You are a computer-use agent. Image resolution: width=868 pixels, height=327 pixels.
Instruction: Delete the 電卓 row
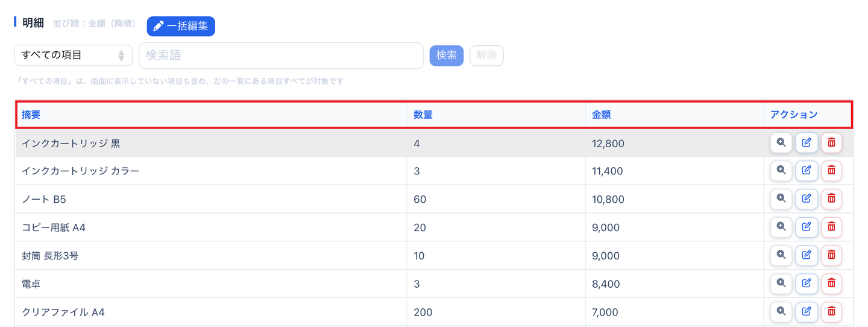point(831,283)
